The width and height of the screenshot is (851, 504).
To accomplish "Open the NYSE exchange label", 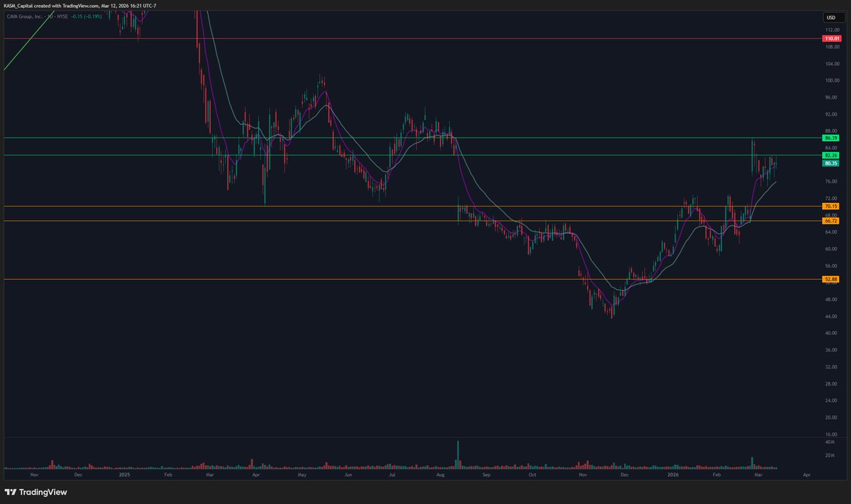I will [x=62, y=16].
